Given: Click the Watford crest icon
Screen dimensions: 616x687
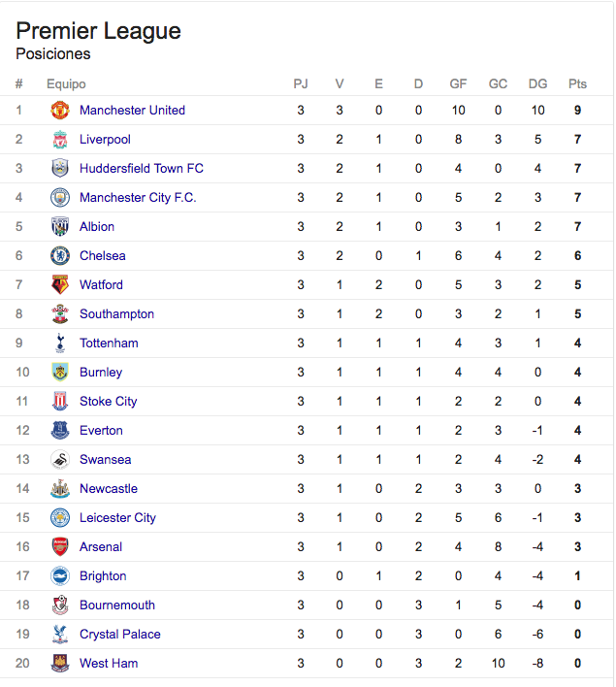Looking at the screenshot, I should 60,284.
